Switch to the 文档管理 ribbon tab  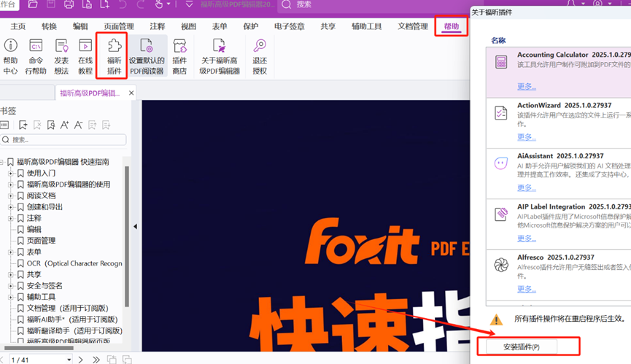(413, 26)
